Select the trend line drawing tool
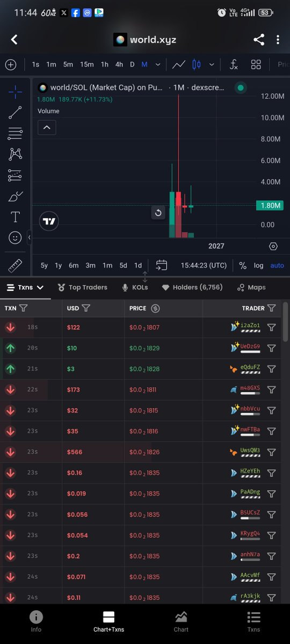The width and height of the screenshot is (290, 644). pyautogui.click(x=15, y=113)
